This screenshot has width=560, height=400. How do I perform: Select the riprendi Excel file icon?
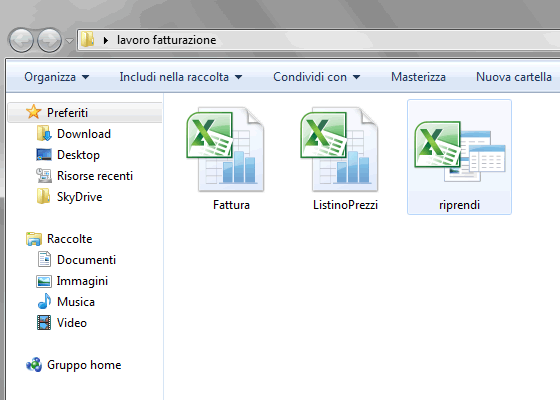pyautogui.click(x=460, y=152)
